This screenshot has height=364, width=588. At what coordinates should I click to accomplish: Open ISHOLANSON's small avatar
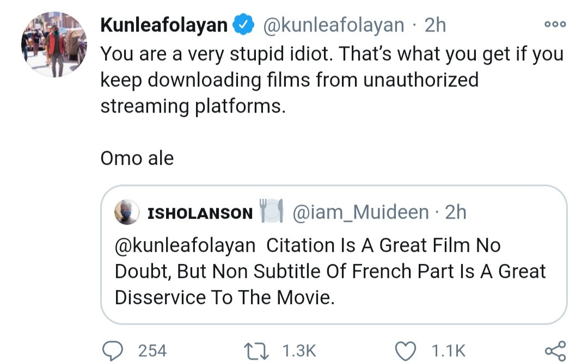126,213
